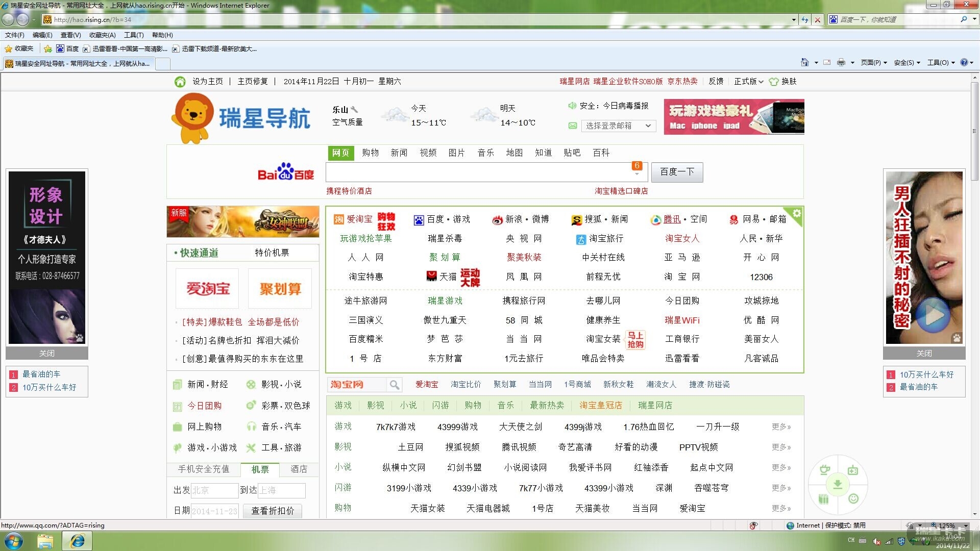Click the printer icon in command bar
Viewport: 980px width, 551px height.
tap(841, 62)
